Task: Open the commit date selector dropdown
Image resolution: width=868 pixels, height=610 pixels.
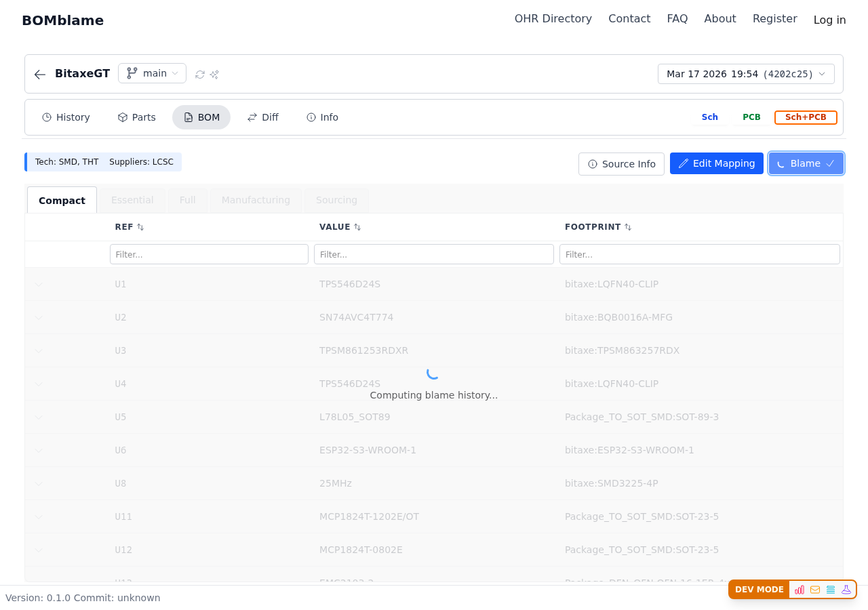Action: pos(746,74)
